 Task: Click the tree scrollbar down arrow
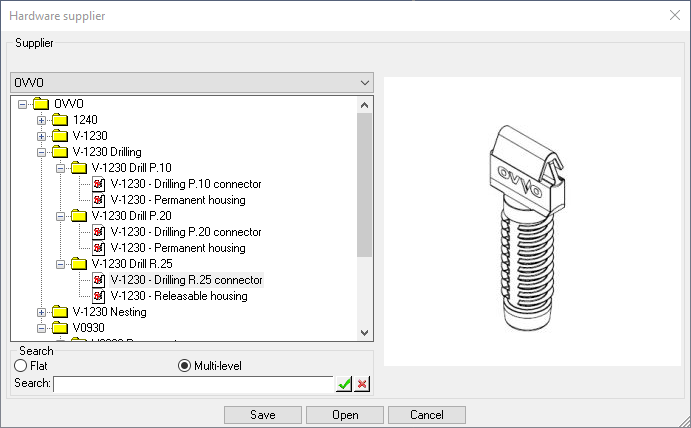tap(364, 333)
